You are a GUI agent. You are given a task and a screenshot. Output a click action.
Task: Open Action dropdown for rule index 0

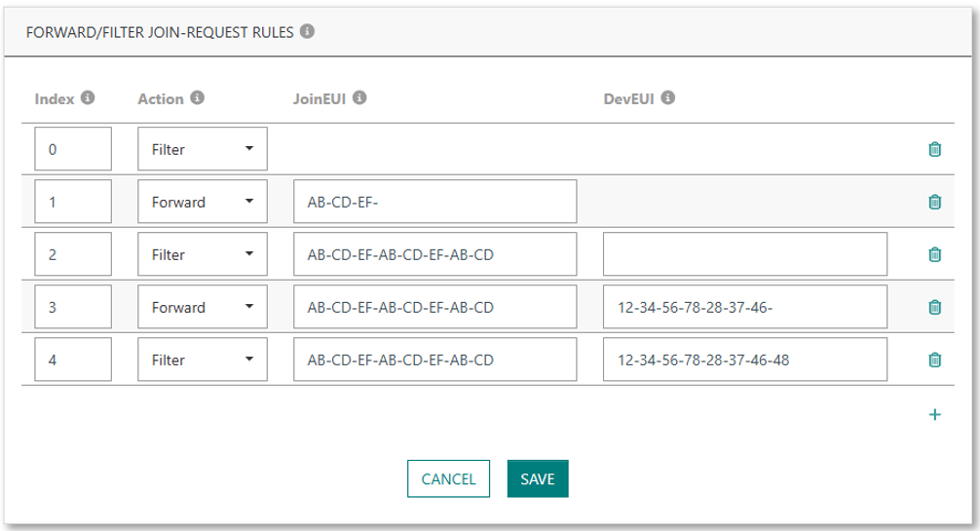point(203,150)
